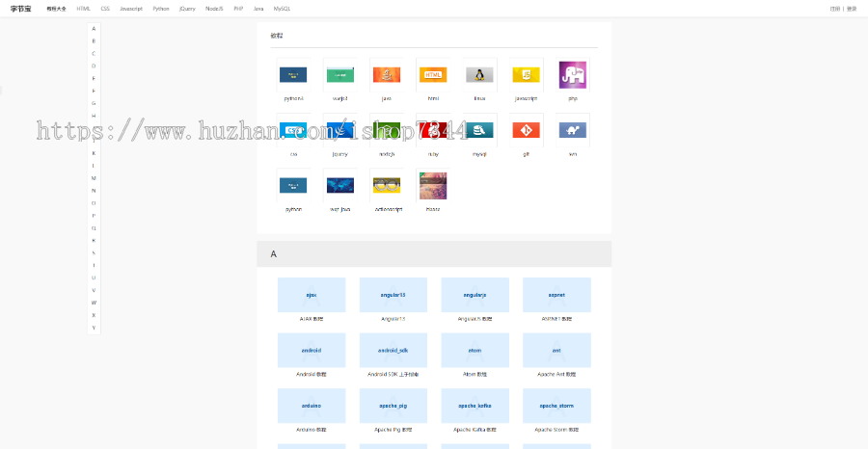
Task: Click the 'Apache Storm 教程' caption
Action: tap(556, 430)
